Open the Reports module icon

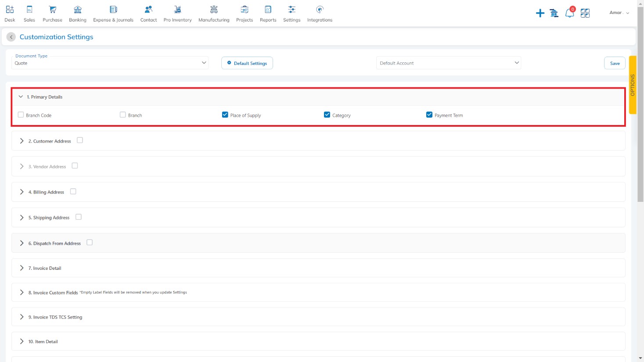268,10
